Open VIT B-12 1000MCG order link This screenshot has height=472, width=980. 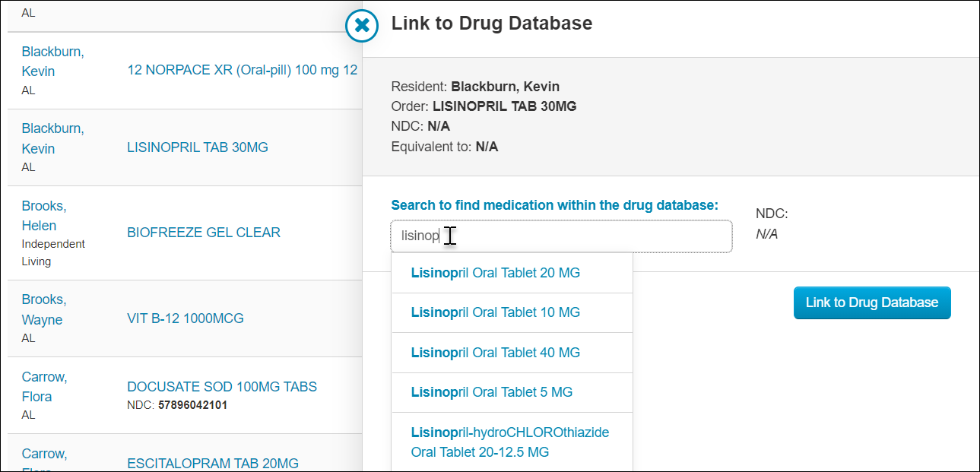point(186,318)
